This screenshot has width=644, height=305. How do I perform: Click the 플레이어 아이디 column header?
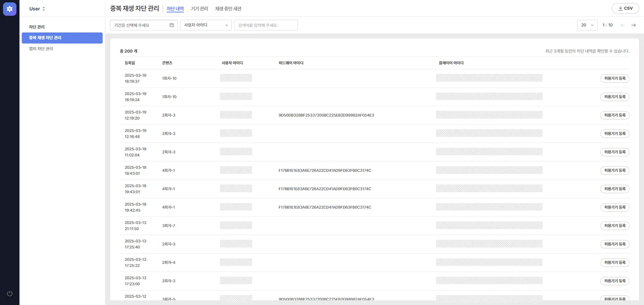(x=451, y=63)
